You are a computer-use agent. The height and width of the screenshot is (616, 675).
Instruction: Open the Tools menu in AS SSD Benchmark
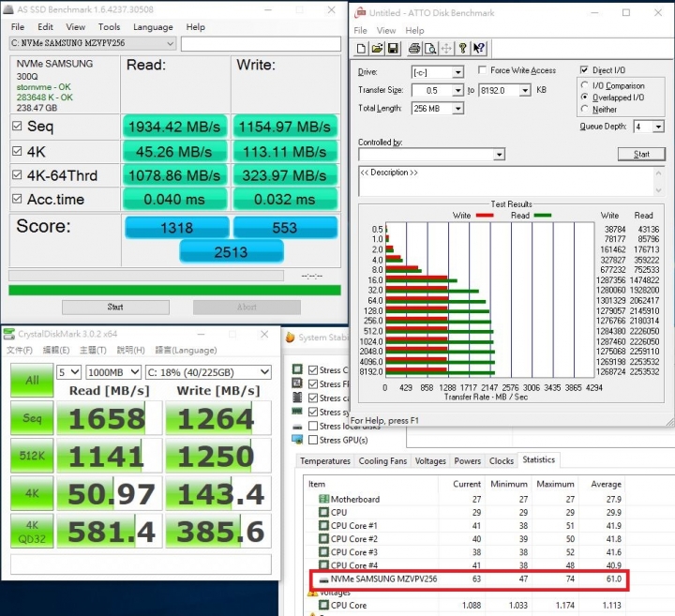[109, 27]
